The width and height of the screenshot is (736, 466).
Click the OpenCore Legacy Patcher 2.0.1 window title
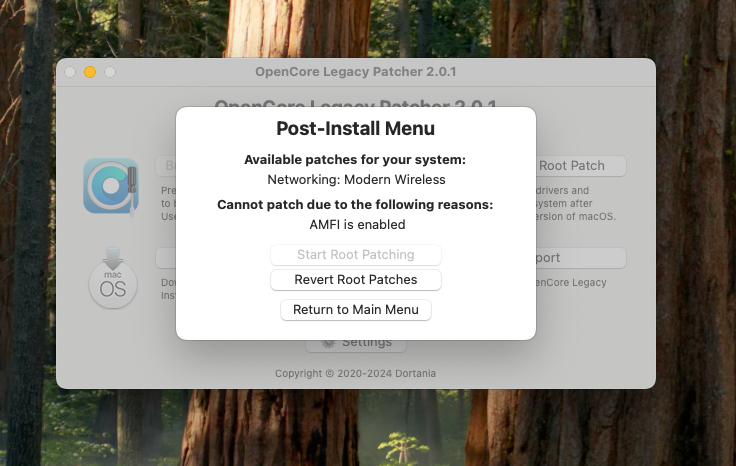(355, 72)
